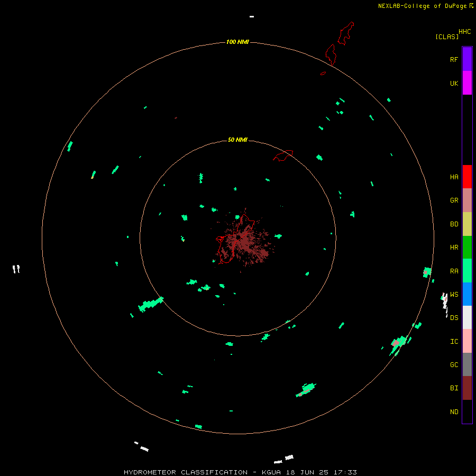Click the 17:33 timestamp
Image resolution: width=476 pixels, height=476 pixels.
[x=345, y=472]
